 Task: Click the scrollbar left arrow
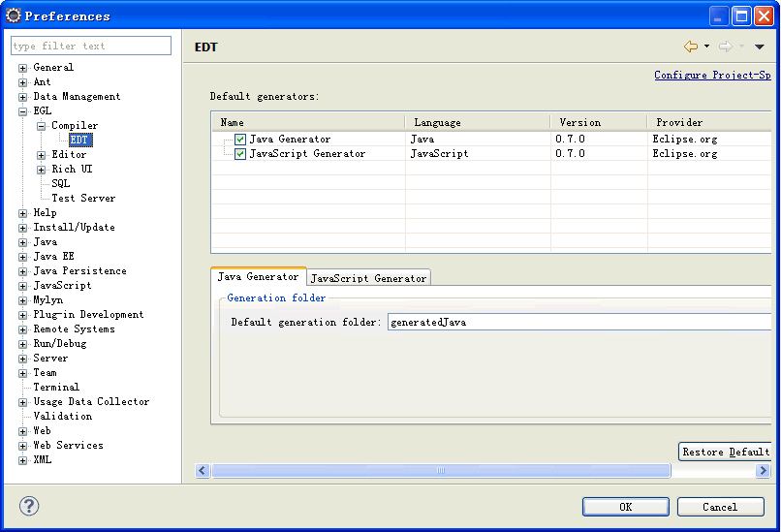203,470
